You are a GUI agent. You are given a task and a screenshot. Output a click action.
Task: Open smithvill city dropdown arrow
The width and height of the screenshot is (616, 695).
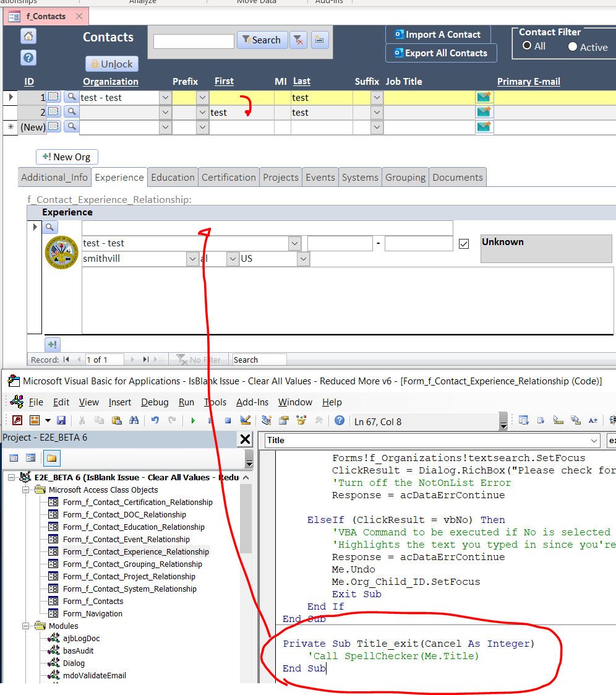click(x=192, y=259)
